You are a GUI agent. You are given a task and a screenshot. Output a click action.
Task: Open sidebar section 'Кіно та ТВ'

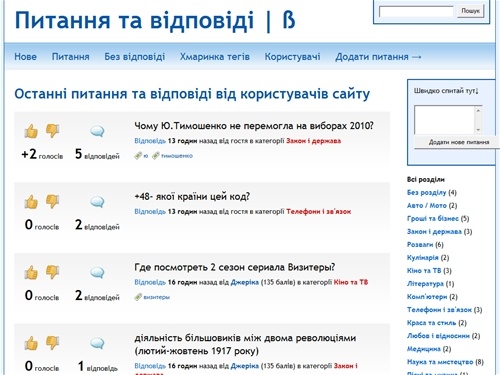click(424, 270)
